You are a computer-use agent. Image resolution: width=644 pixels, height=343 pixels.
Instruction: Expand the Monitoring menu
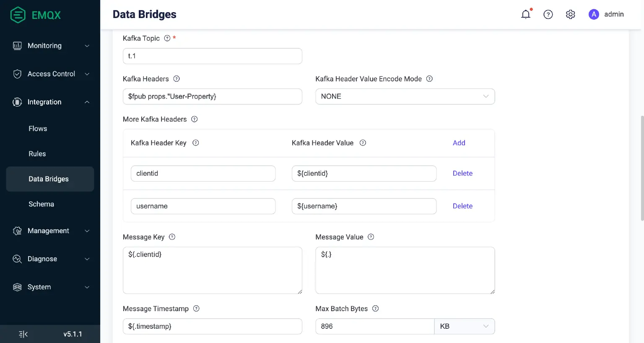50,46
